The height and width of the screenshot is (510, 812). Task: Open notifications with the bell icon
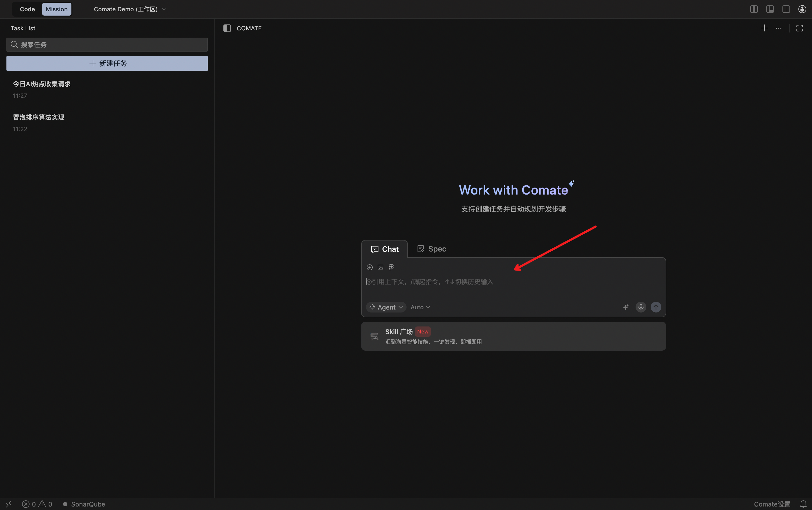point(803,504)
